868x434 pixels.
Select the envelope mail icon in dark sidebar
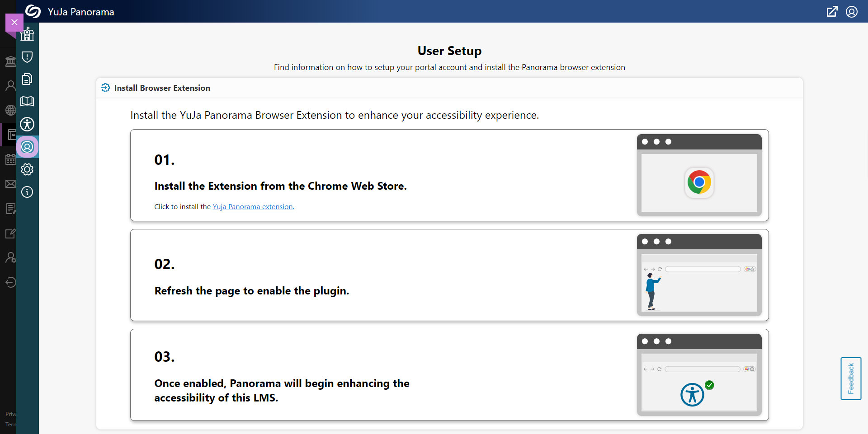click(10, 184)
